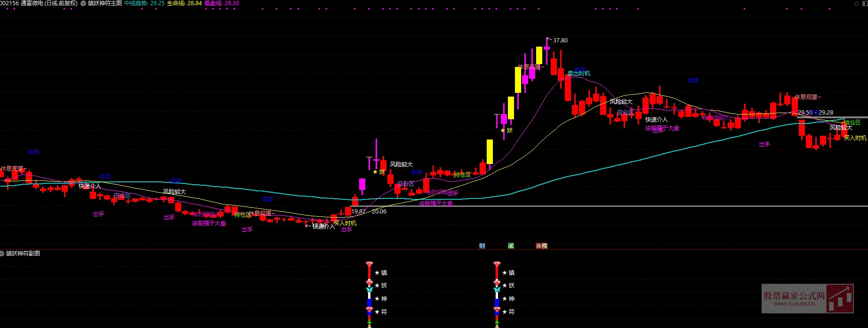The height and width of the screenshot is (328, 868).
Task: Click the stock title 002156 通富微电
Action: pyautogui.click(x=39, y=3)
